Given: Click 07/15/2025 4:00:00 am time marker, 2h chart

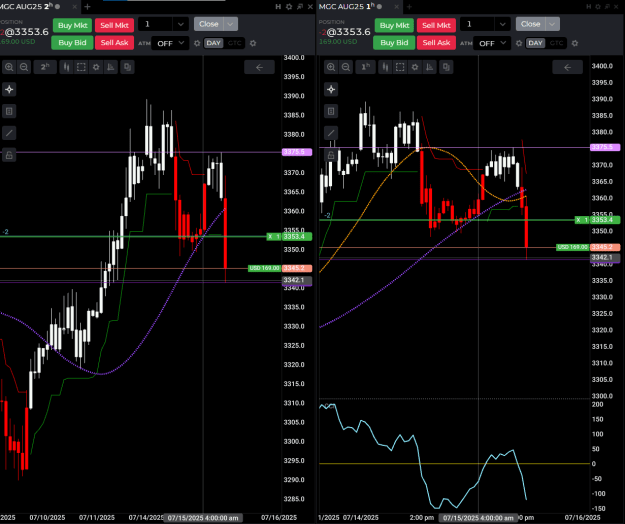Looking at the screenshot, I should (203, 518).
